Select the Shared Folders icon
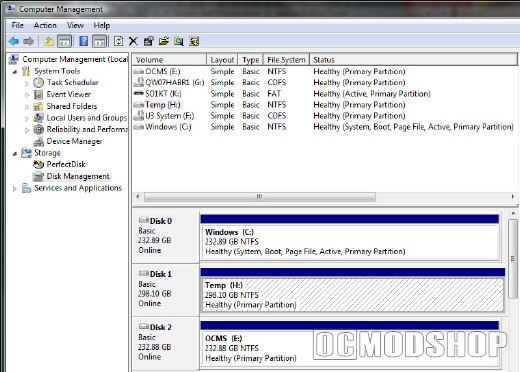The width and height of the screenshot is (520, 372). 38,107
